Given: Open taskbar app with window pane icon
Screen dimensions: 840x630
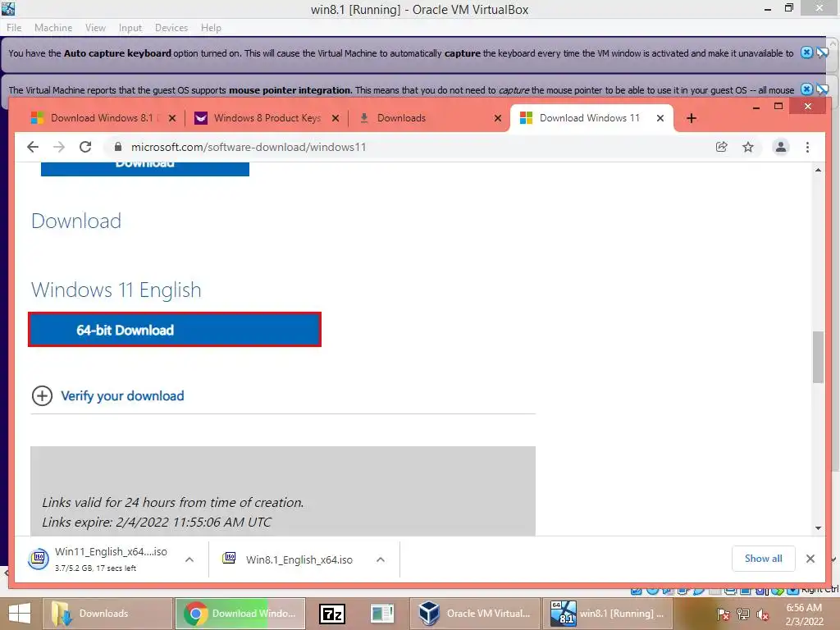Looking at the screenshot, I should (x=382, y=614).
